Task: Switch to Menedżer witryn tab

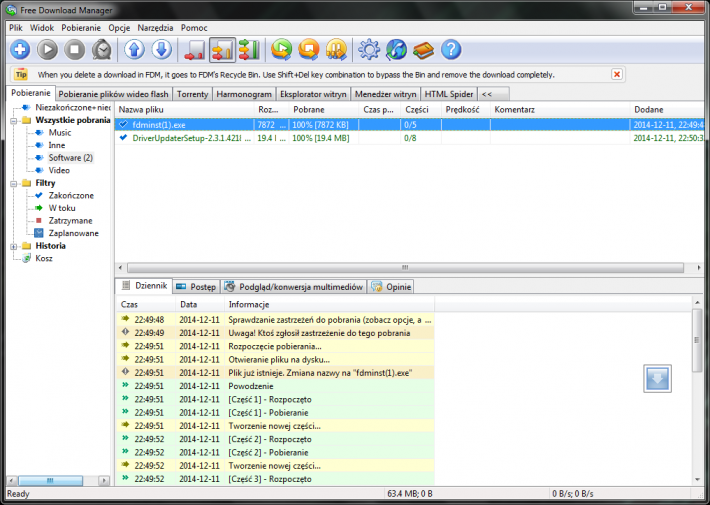Action: tap(385, 94)
